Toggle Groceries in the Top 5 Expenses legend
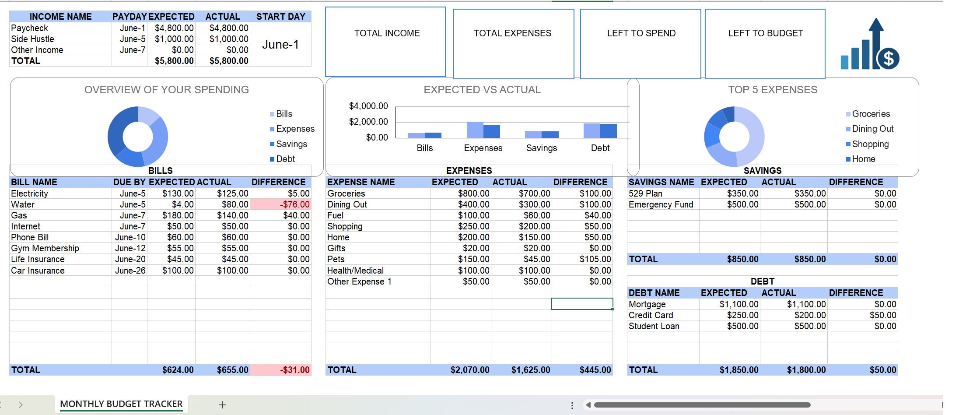 click(871, 114)
